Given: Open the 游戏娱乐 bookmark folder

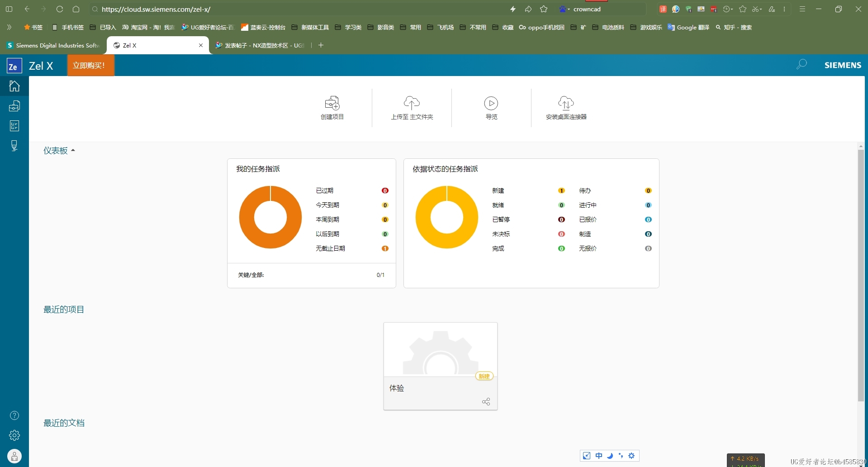Looking at the screenshot, I should point(646,27).
